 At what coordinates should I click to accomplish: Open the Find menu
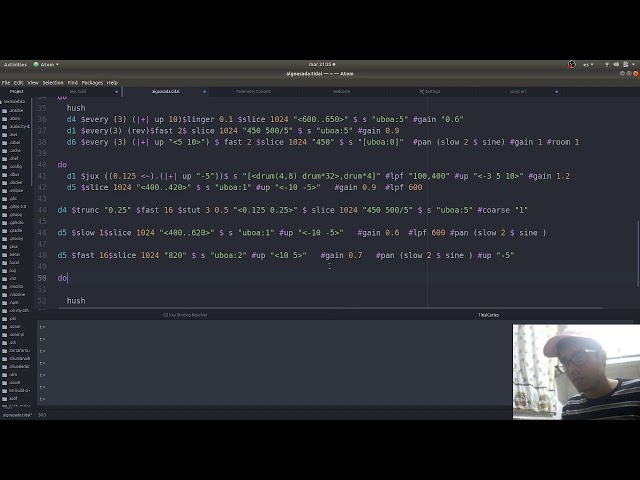[x=73, y=82]
